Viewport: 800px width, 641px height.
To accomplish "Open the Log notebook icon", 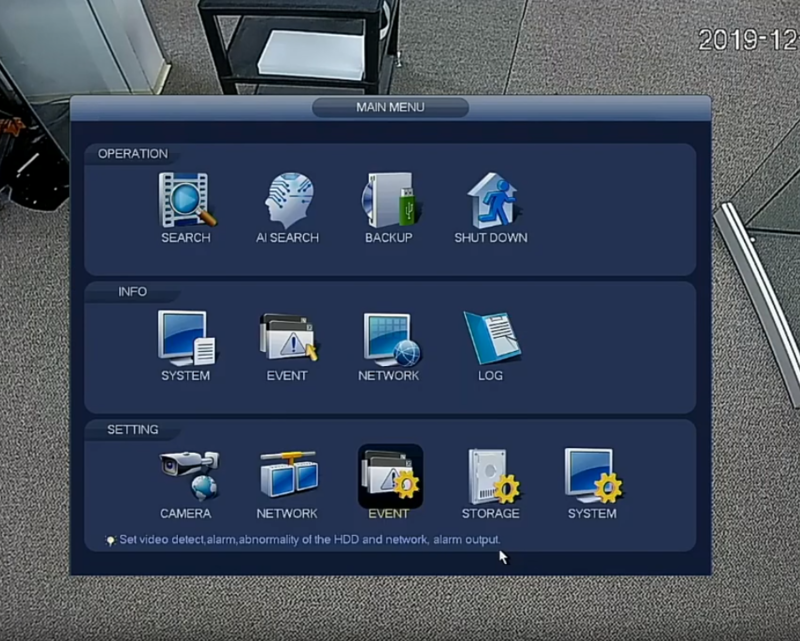I will coord(492,337).
